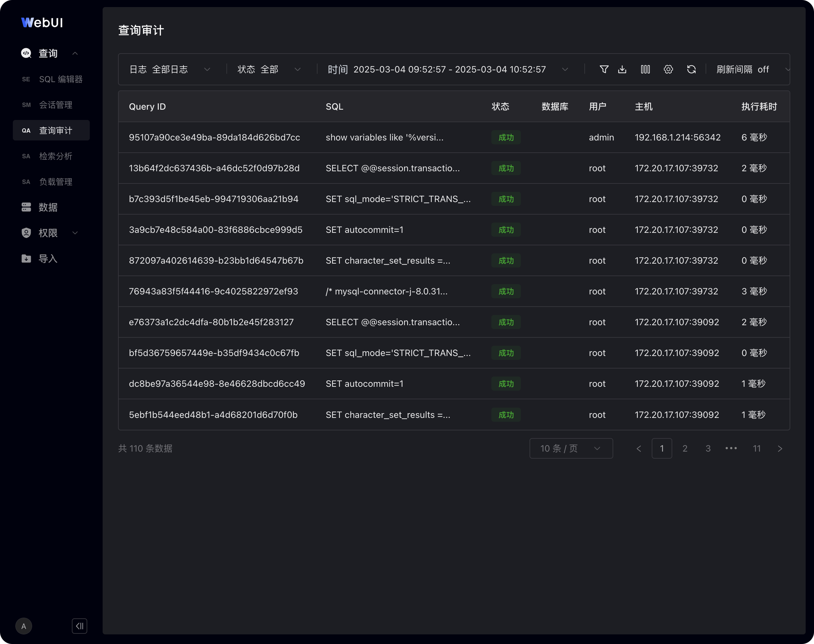Click Query ID bf5d36759657449e-b35df9434c0c67fb

tap(214, 353)
